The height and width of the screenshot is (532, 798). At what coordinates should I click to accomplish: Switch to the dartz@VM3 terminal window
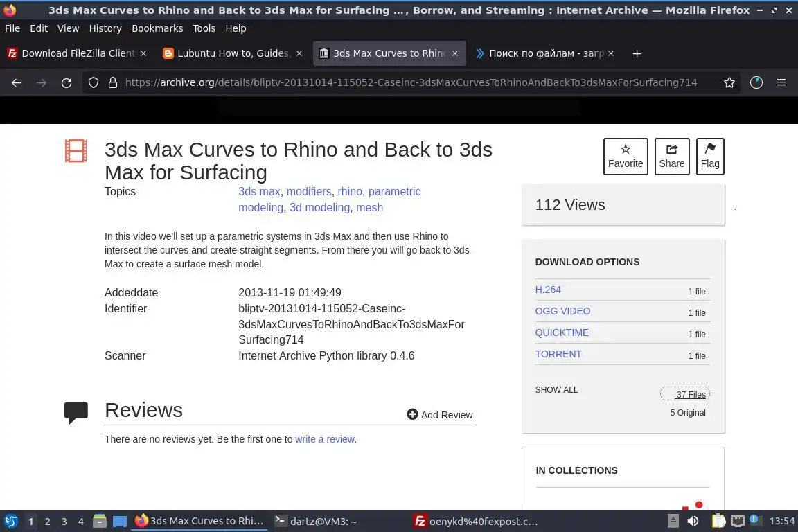pyautogui.click(x=316, y=521)
